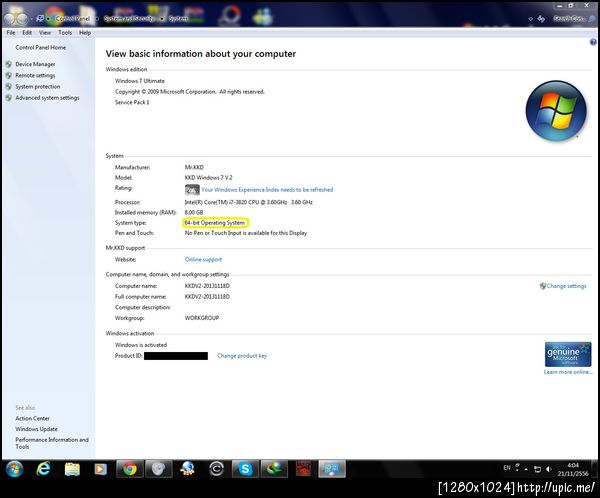Click the network tray icon
Screen dimensions: 600x498
coord(538,469)
